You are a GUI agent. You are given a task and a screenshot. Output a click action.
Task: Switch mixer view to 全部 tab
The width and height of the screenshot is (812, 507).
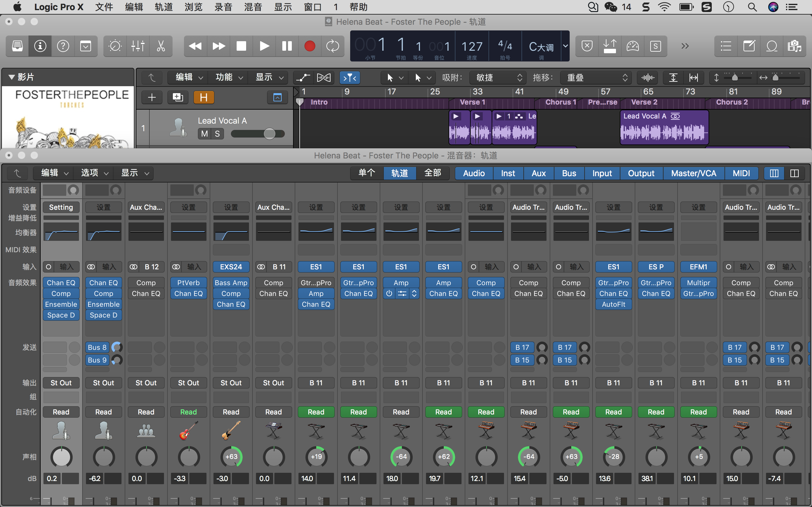pos(433,173)
